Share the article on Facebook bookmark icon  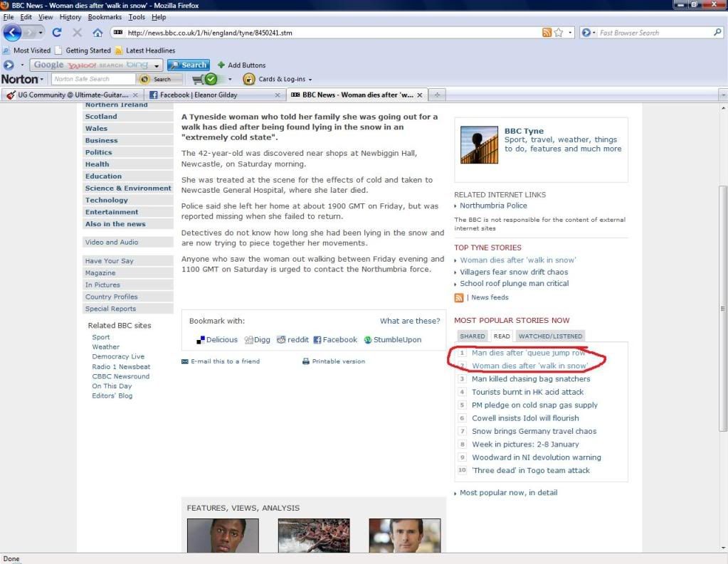[x=317, y=340]
